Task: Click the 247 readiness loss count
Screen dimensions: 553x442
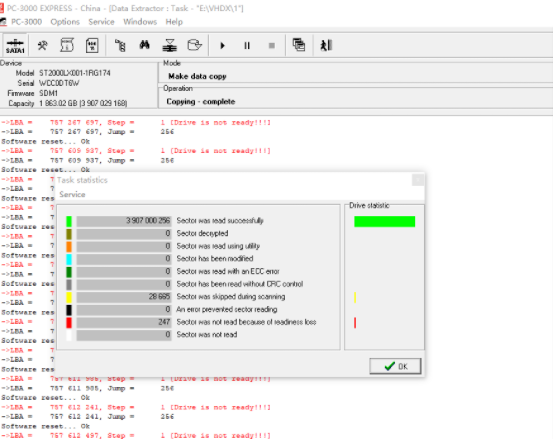Action: [x=124, y=322]
